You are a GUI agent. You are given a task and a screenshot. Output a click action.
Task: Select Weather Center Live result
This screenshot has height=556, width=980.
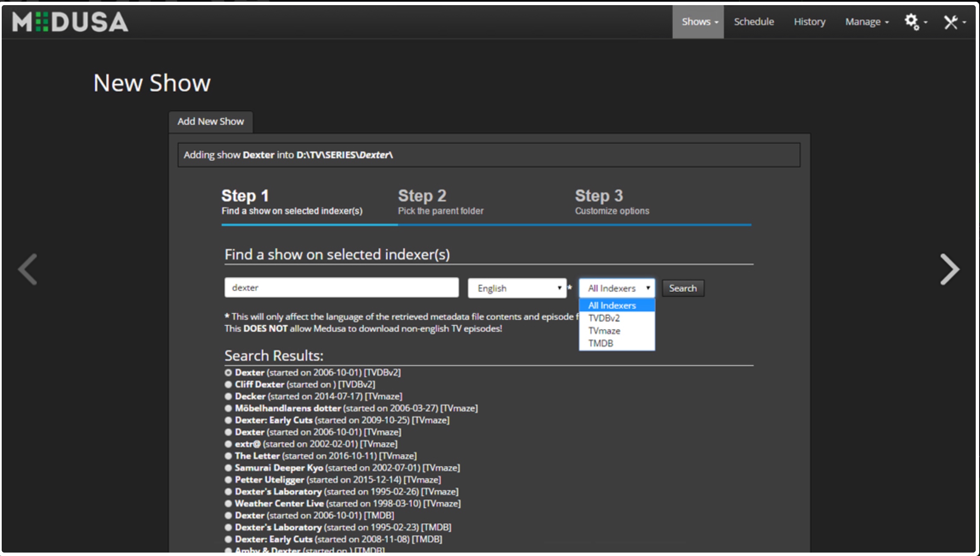pyautogui.click(x=228, y=504)
